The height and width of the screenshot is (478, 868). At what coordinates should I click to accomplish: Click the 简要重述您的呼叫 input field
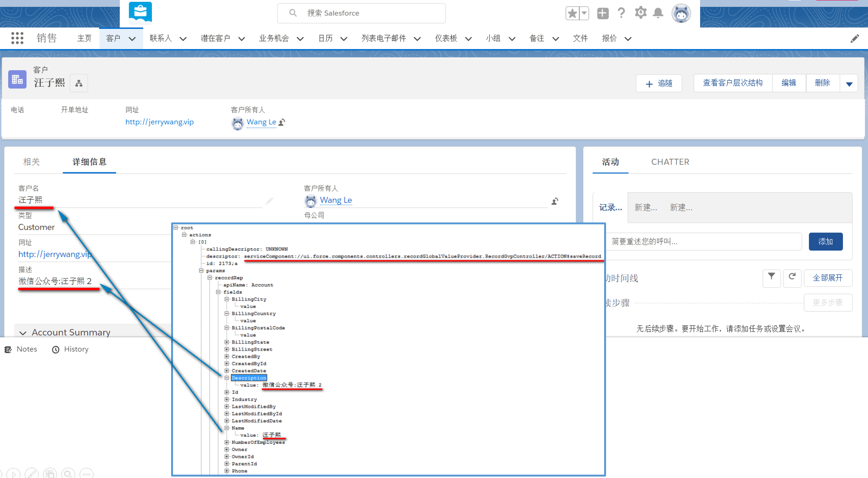tap(704, 241)
